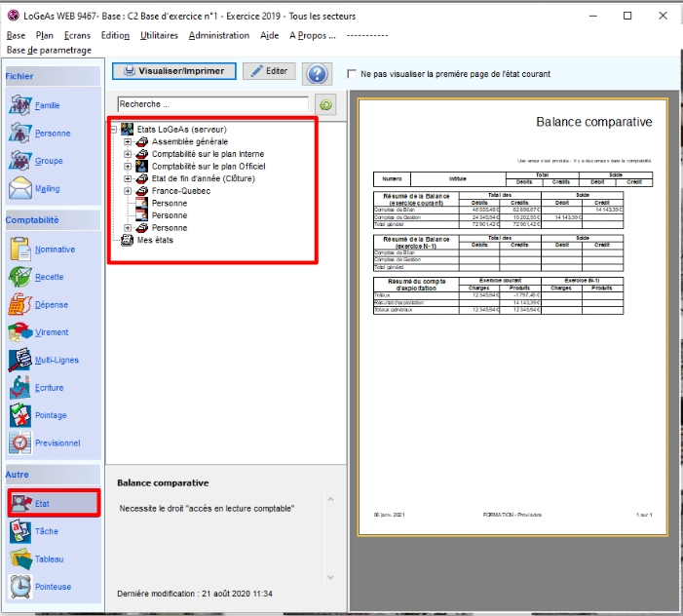Click the green search go icon
The image size is (683, 616).
click(x=325, y=103)
